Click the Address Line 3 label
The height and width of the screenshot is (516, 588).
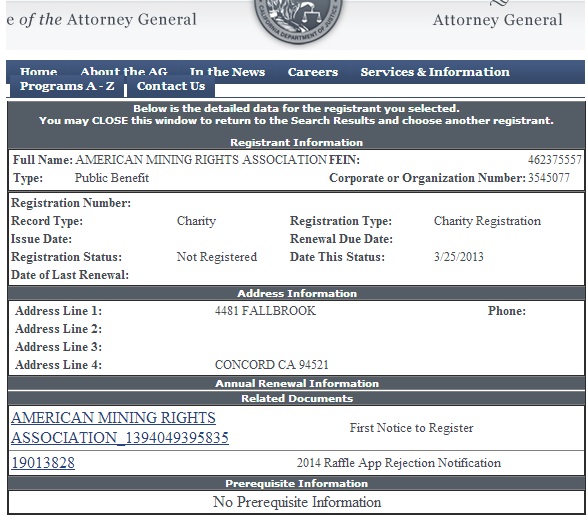[x=58, y=347]
